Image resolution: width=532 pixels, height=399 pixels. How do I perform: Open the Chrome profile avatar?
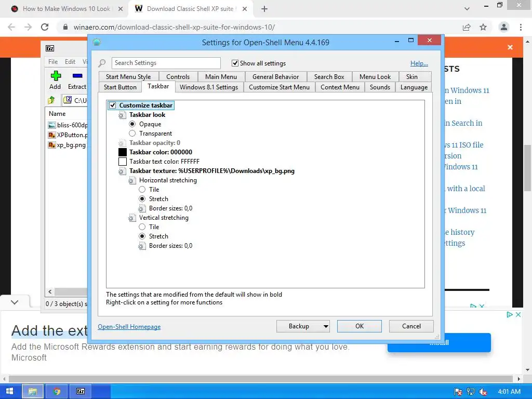point(504,27)
